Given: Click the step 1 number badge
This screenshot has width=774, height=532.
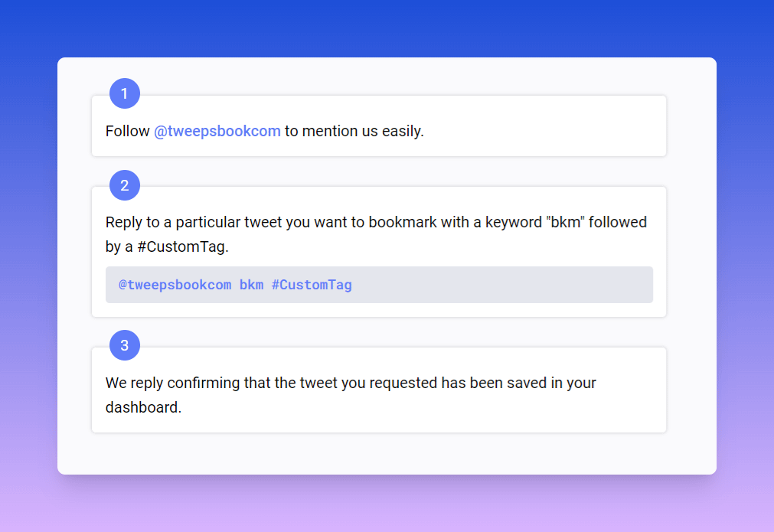Looking at the screenshot, I should click(x=124, y=93).
